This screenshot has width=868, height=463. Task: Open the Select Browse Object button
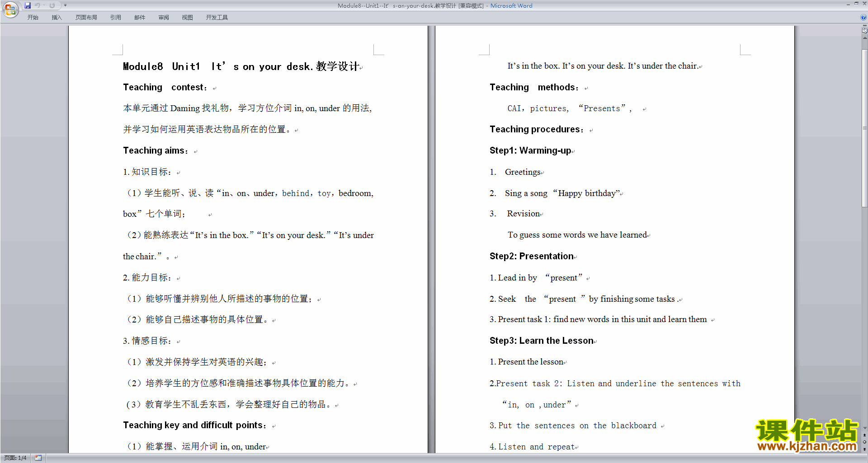click(x=864, y=442)
